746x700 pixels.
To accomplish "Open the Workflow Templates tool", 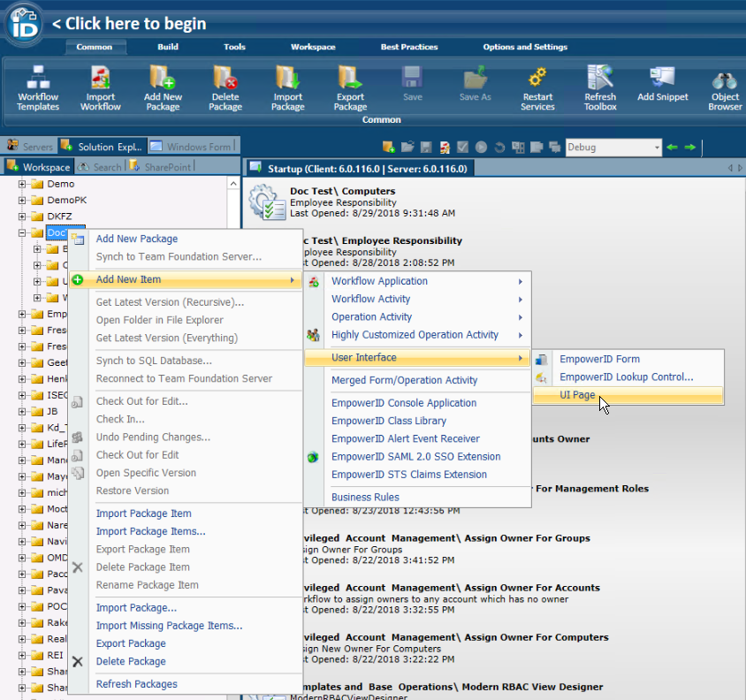I will point(36,87).
